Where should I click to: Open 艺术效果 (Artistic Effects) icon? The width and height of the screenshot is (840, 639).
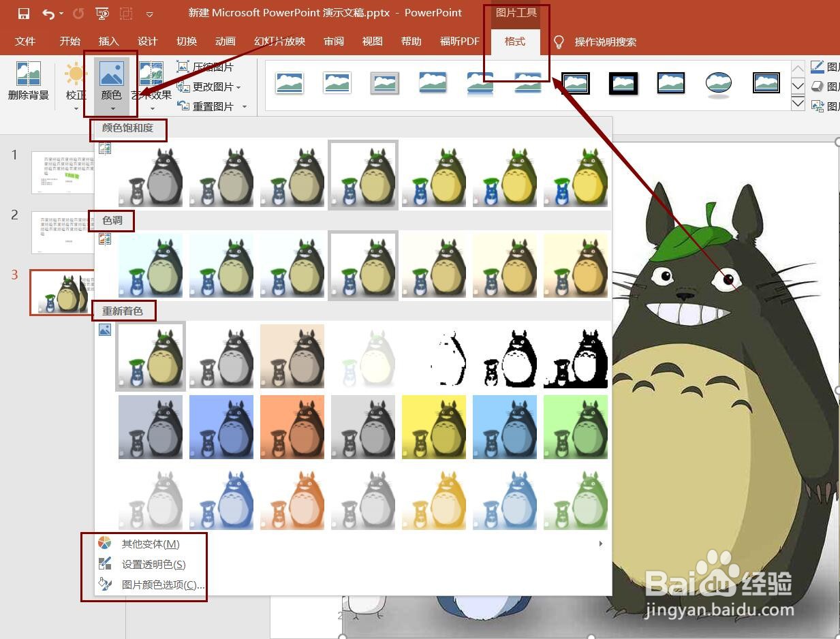point(151,74)
